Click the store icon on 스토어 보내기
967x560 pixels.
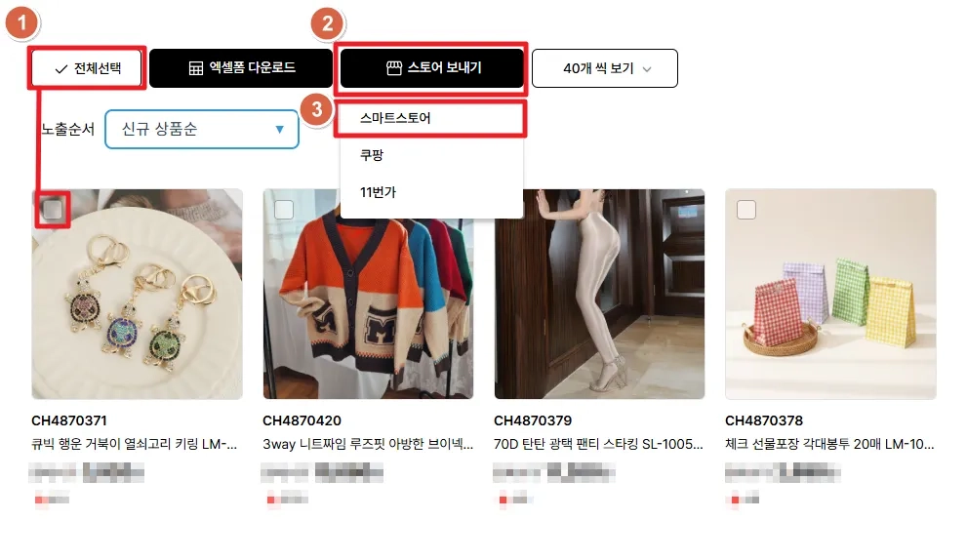coord(394,68)
